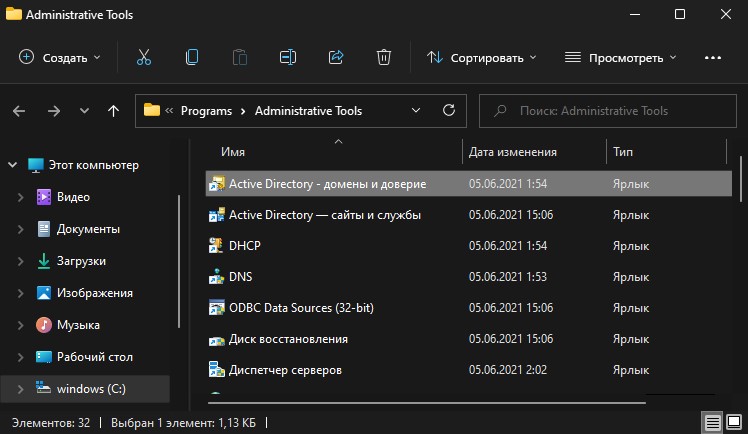Collapse Этот компьютер tree node

(13, 165)
